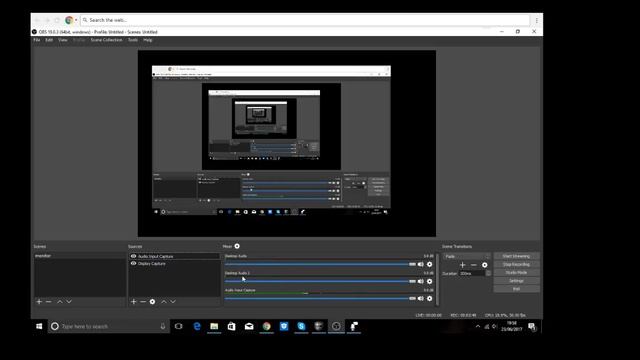Select the scene item in Scenes list

[x=80, y=256]
